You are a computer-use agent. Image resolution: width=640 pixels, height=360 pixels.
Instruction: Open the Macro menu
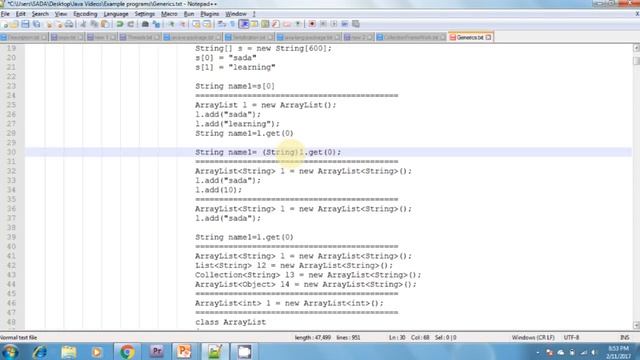[169, 14]
